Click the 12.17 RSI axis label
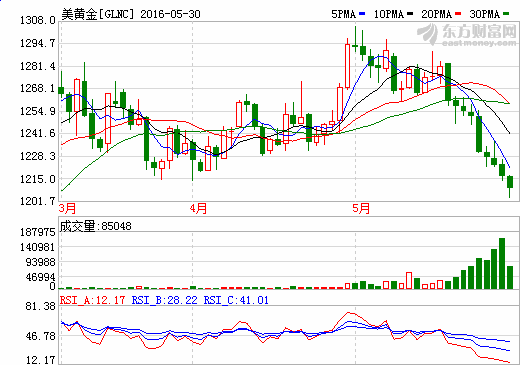 coord(40,360)
